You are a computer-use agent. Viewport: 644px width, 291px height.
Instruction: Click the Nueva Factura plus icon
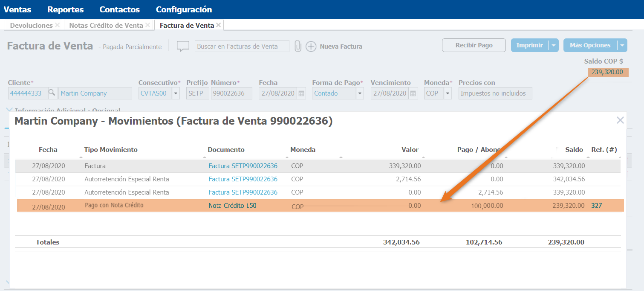[x=311, y=46]
